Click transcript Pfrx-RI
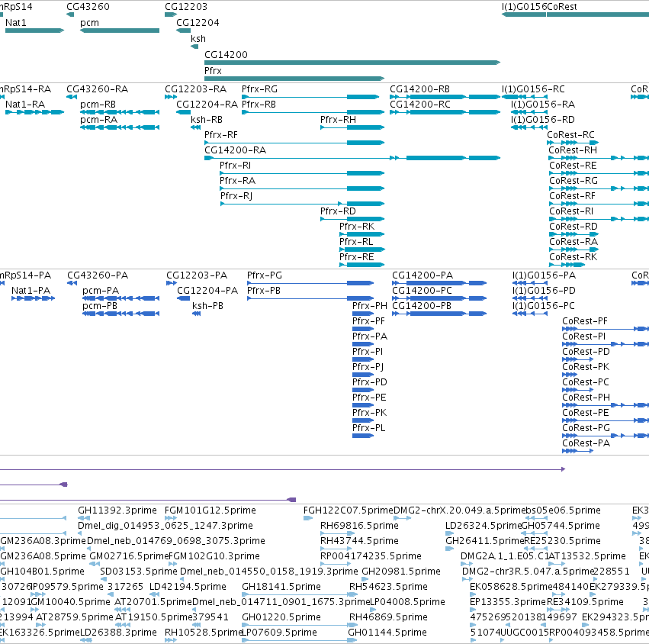 point(302,173)
